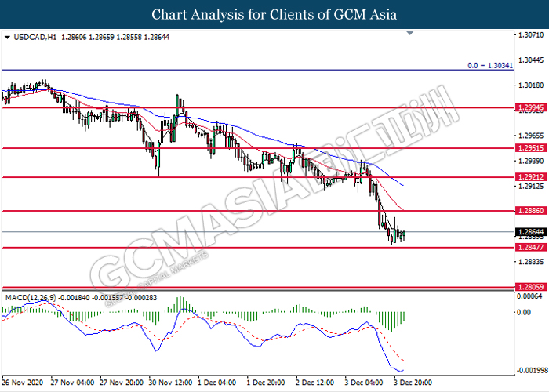Click the MACD scale 0.00064 value
Screen dimensions: 549x392
point(529,296)
